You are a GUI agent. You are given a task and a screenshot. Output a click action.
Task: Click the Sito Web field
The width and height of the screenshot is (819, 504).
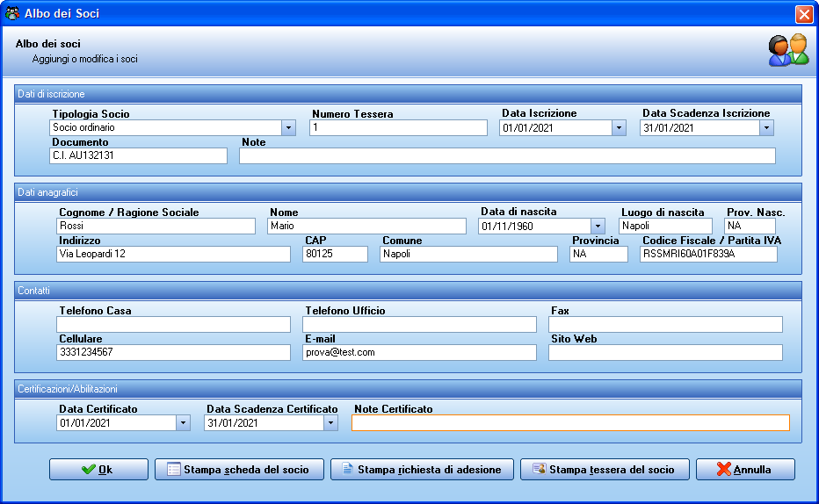pyautogui.click(x=665, y=352)
